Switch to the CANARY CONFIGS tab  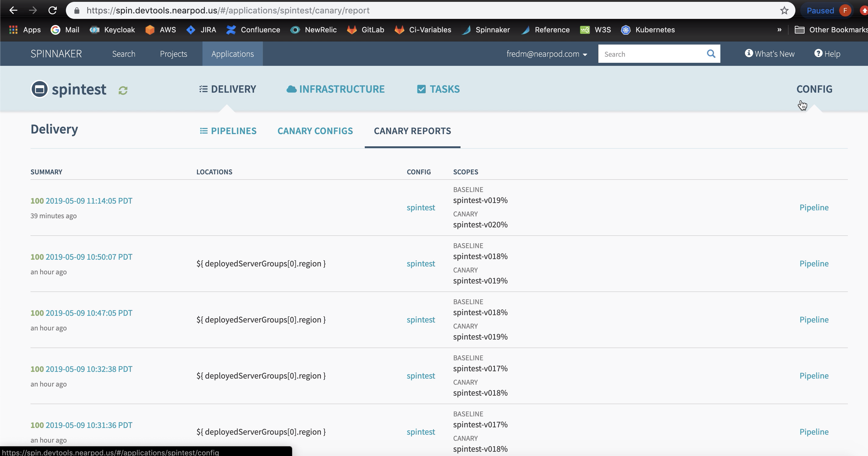tap(315, 131)
